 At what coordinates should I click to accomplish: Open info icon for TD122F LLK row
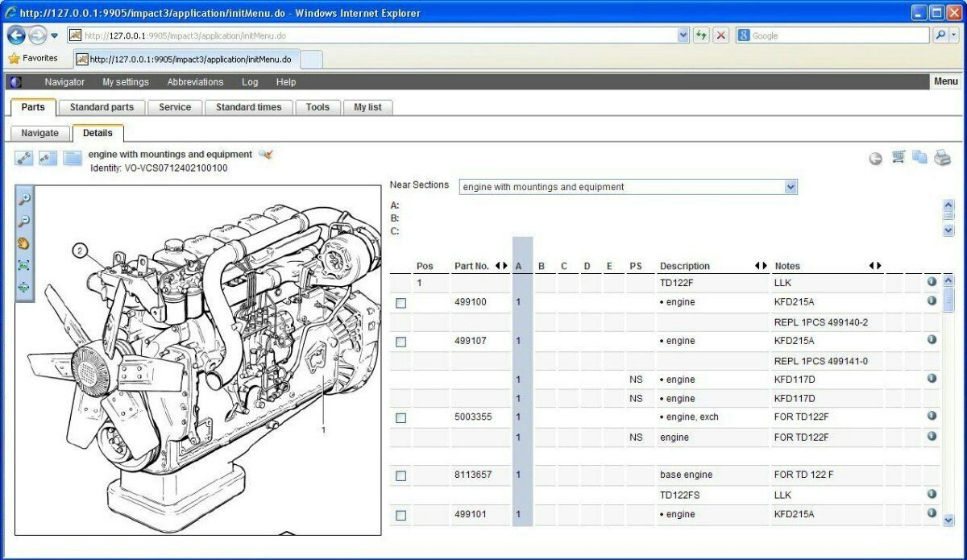tap(932, 282)
